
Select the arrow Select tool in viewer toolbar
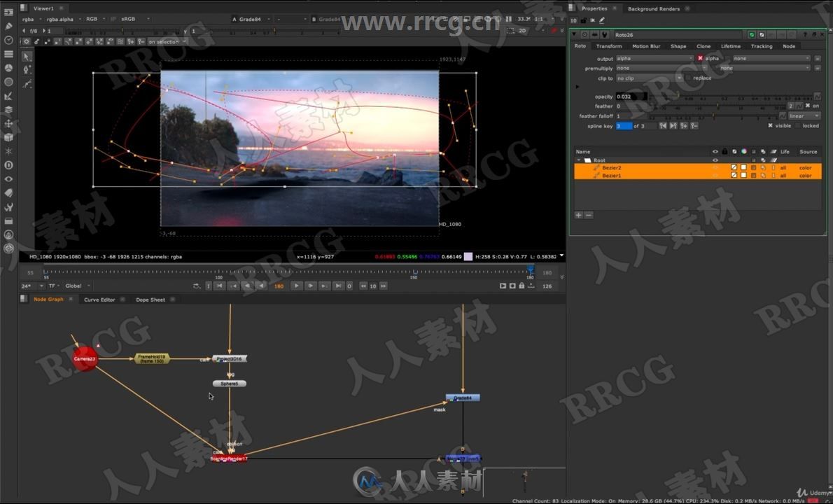click(x=27, y=57)
